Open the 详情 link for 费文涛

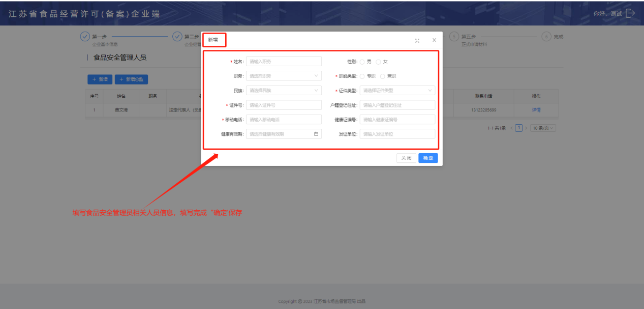[x=536, y=110]
